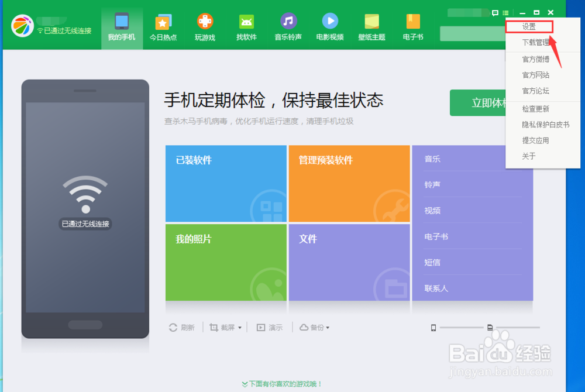Click the phone home button graphic
This screenshot has width=585, height=392.
[x=85, y=325]
